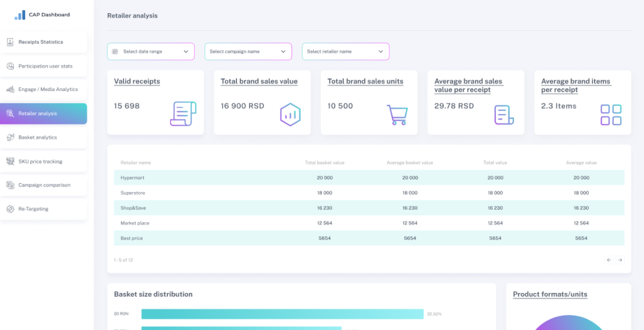Click the document icon in Average brand sales value card
This screenshot has height=330, width=644.
pyautogui.click(x=503, y=114)
